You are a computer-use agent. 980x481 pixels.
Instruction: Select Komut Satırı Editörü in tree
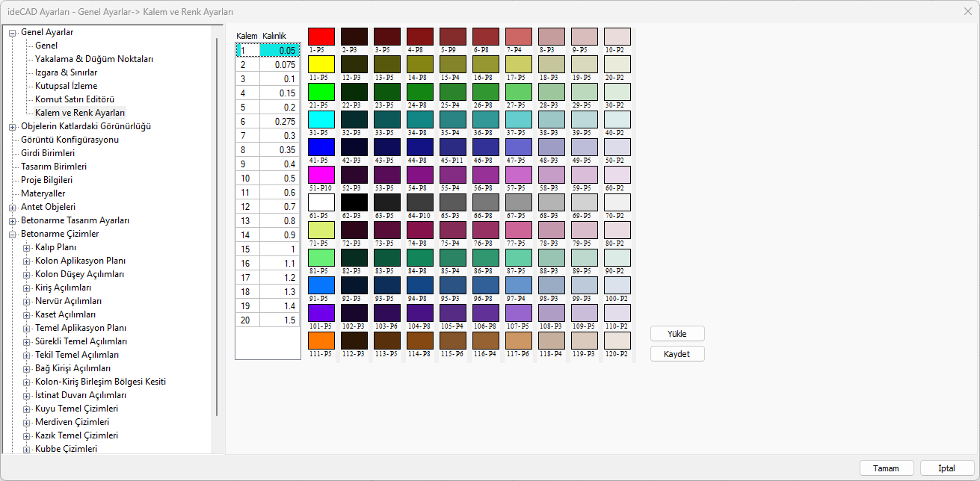(75, 99)
